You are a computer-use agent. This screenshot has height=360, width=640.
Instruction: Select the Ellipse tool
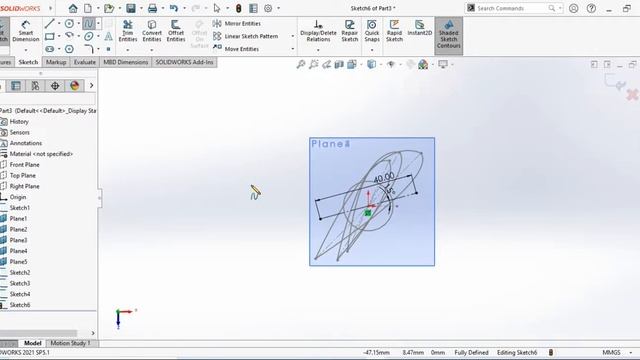pyautogui.click(x=89, y=36)
